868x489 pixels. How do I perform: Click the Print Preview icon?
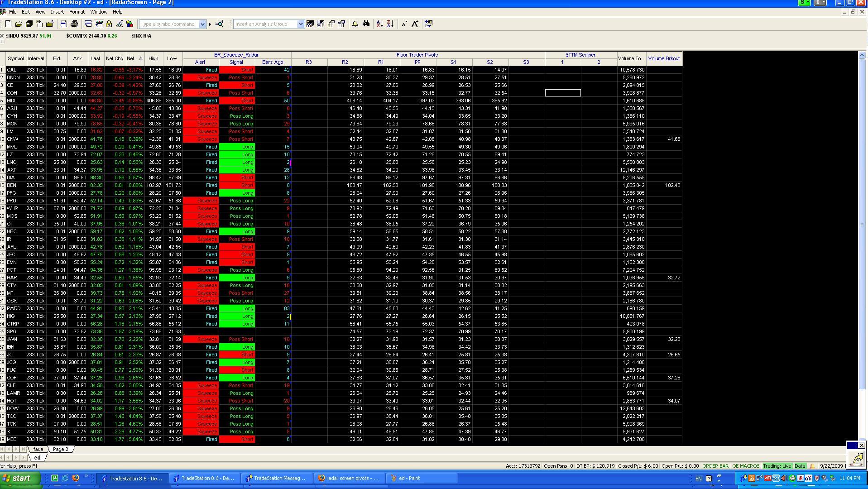pos(64,24)
